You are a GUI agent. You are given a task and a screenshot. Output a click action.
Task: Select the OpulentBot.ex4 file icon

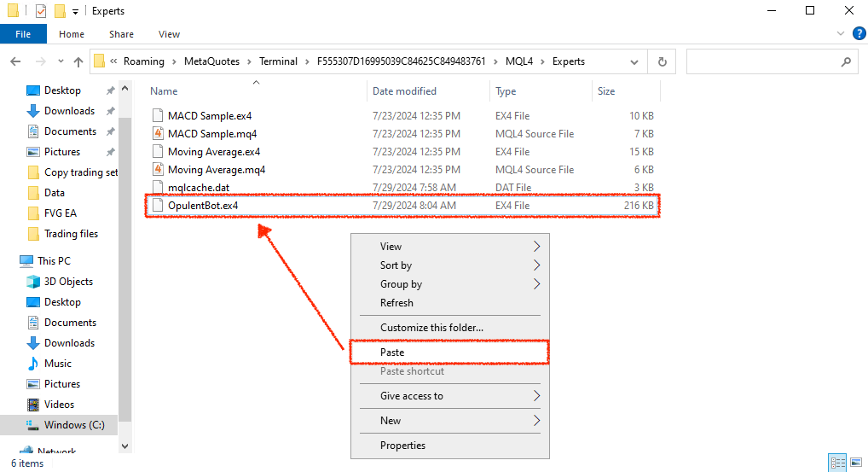click(157, 206)
